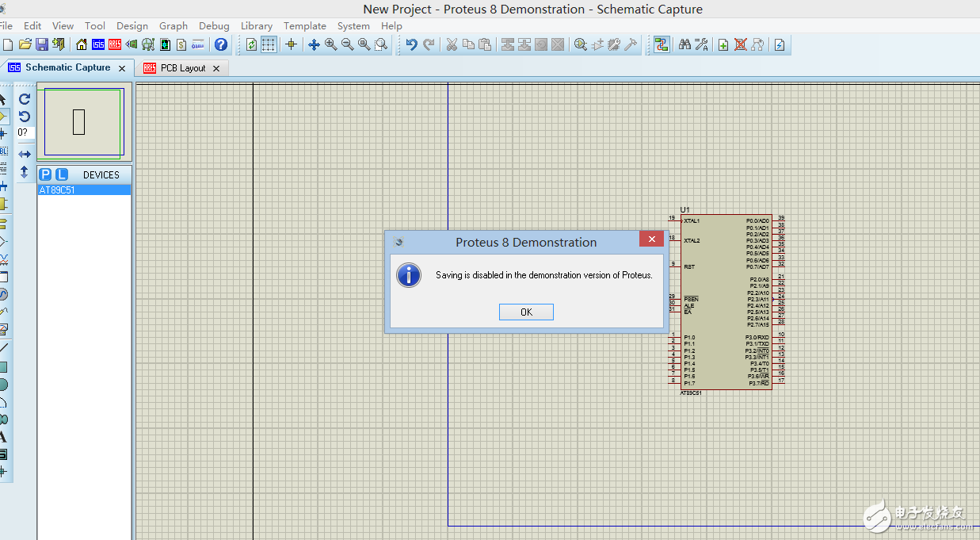Click the Rotate Anti-Clockwise arrow icon

(x=25, y=116)
